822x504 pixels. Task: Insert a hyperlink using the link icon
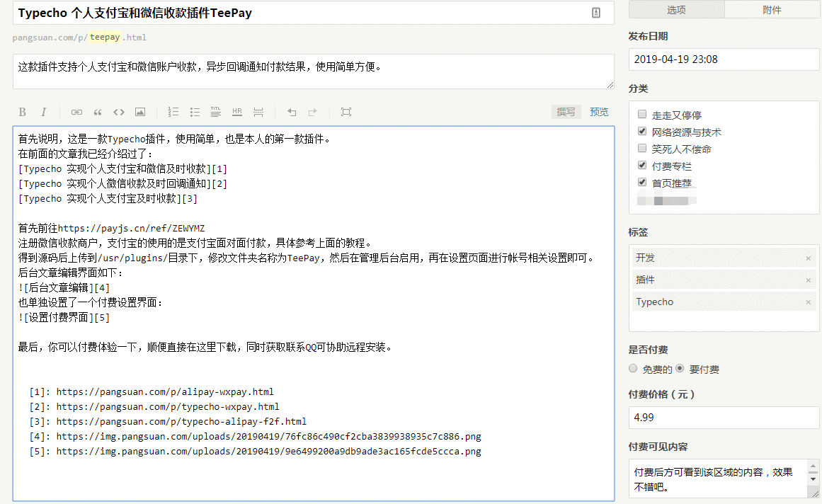click(x=76, y=112)
